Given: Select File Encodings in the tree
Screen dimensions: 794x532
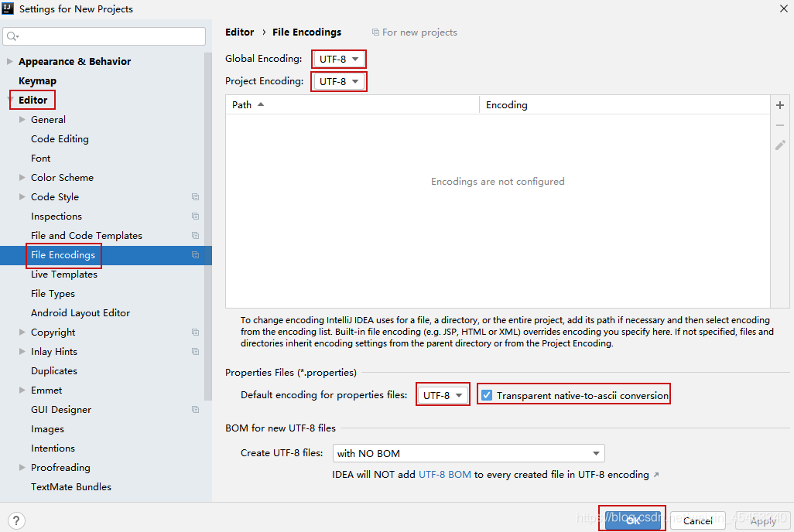Looking at the screenshot, I should pos(63,255).
